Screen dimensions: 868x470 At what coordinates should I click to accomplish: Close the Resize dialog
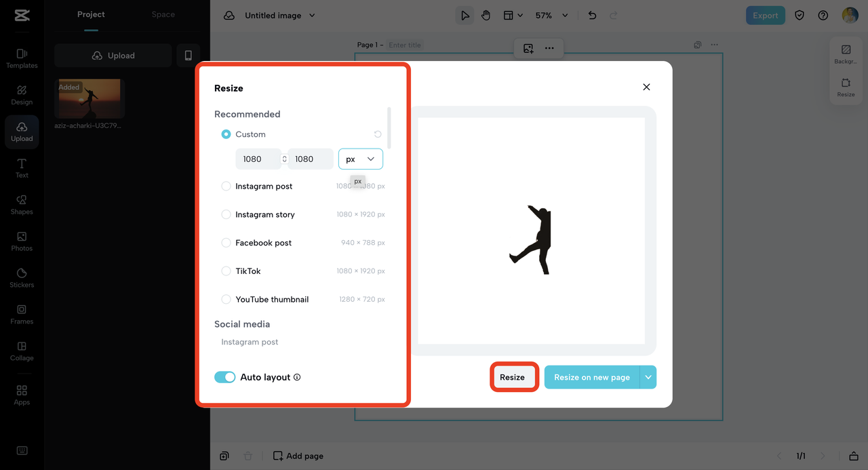tap(646, 87)
